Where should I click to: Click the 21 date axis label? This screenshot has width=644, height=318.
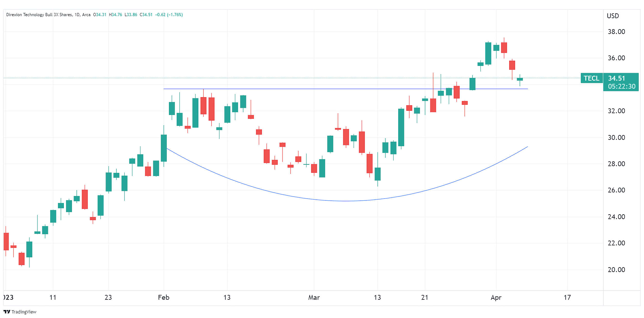(425, 297)
